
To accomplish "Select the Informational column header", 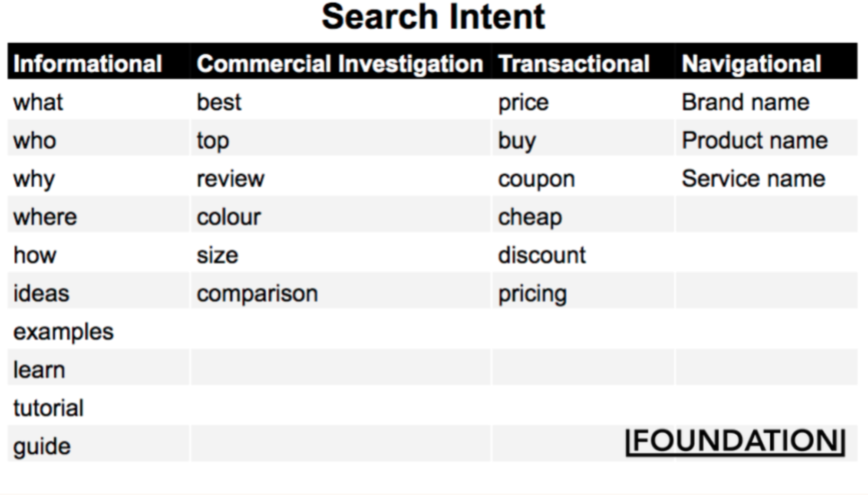I will 88,63.
